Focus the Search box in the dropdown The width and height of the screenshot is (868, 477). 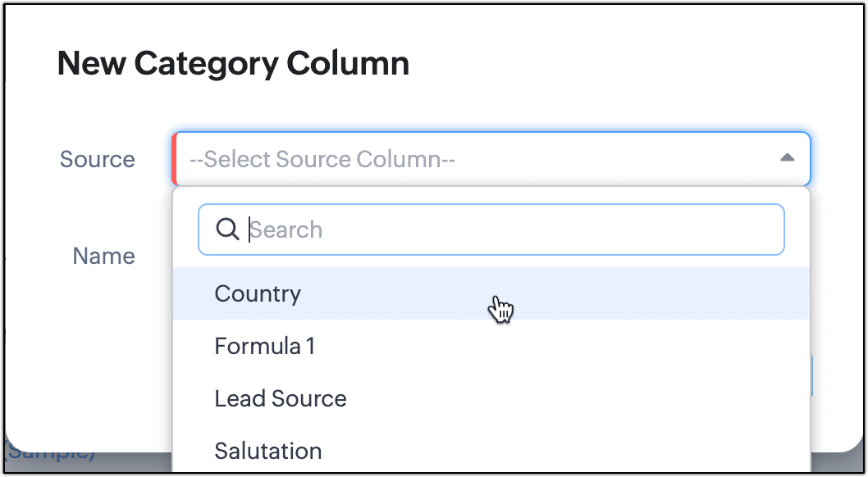click(x=509, y=229)
